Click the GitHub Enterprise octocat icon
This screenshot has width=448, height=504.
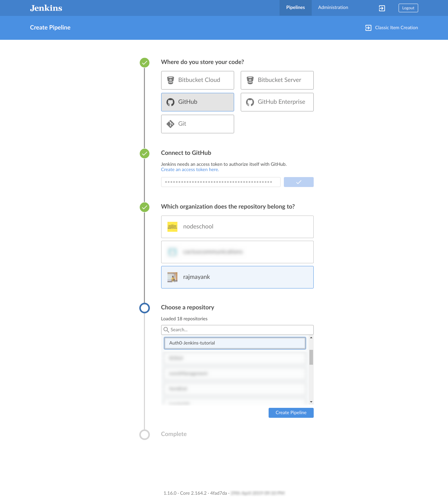tap(250, 102)
